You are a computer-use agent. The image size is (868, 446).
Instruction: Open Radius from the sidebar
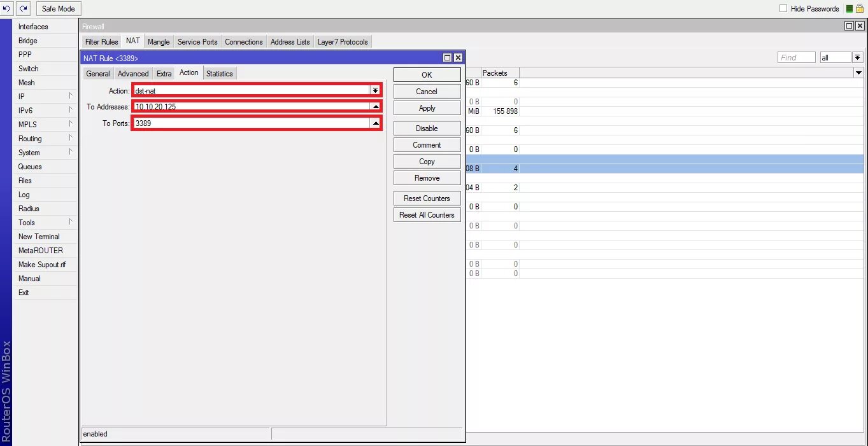click(45, 209)
